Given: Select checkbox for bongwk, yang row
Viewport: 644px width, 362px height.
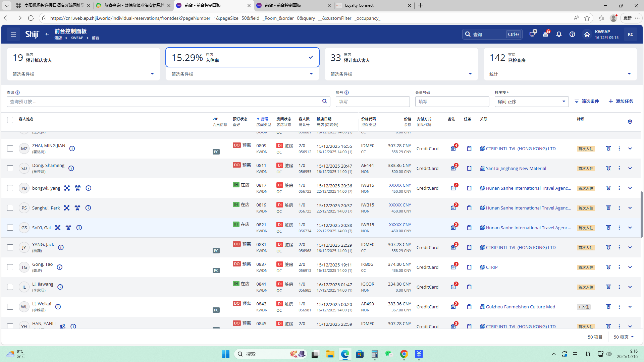Looking at the screenshot, I should [x=10, y=188].
